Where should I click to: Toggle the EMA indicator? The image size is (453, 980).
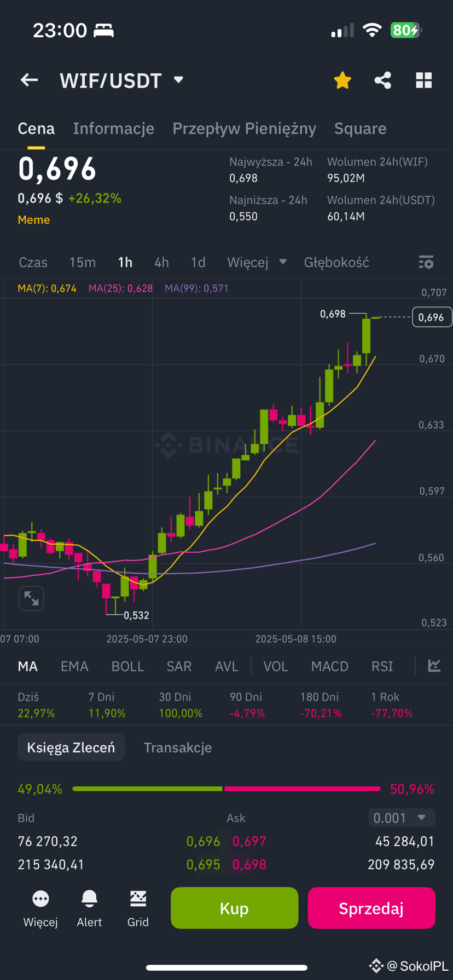click(x=74, y=666)
